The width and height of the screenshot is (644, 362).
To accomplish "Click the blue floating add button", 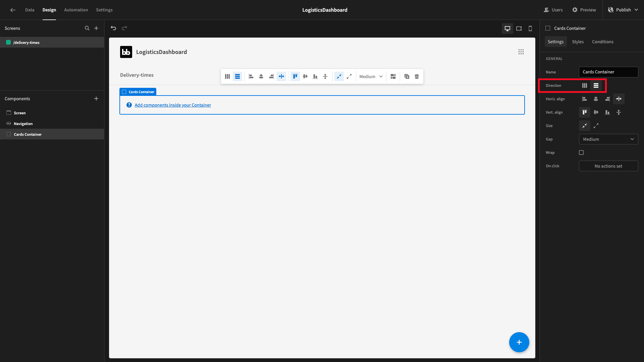I will (519, 342).
